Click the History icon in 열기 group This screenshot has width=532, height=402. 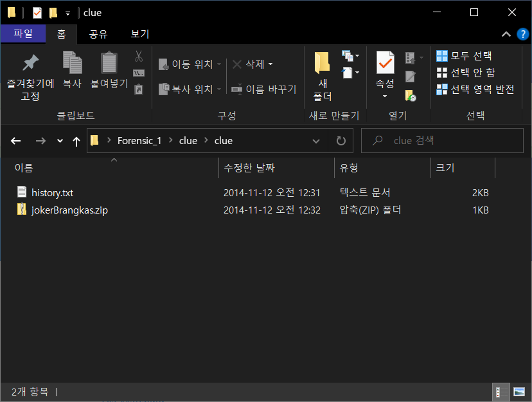(410, 96)
